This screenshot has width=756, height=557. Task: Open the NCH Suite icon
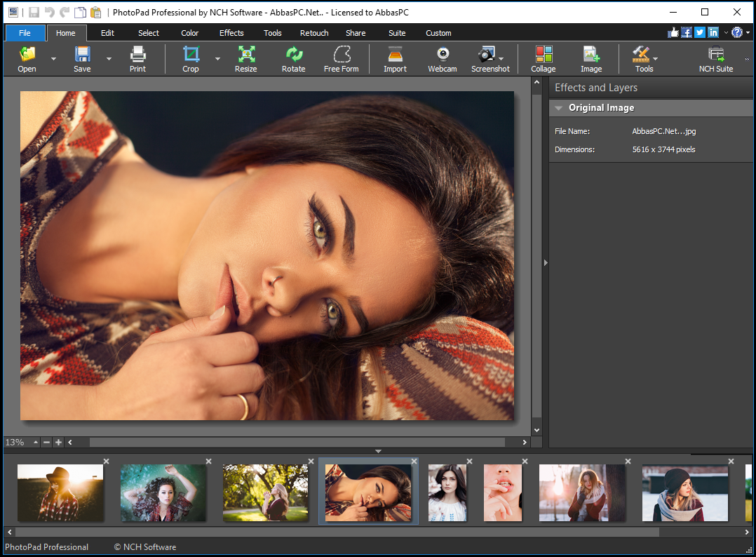(x=716, y=54)
